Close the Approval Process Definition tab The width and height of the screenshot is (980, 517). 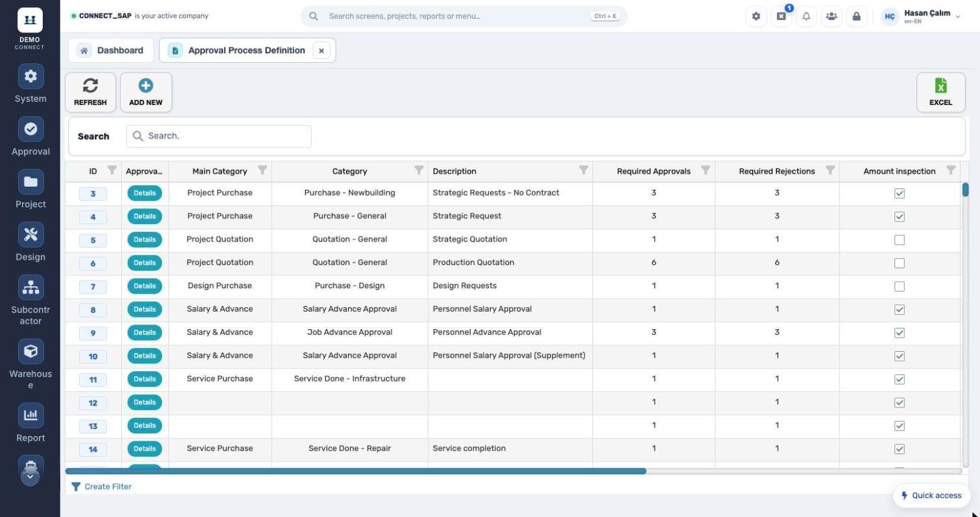tap(321, 51)
